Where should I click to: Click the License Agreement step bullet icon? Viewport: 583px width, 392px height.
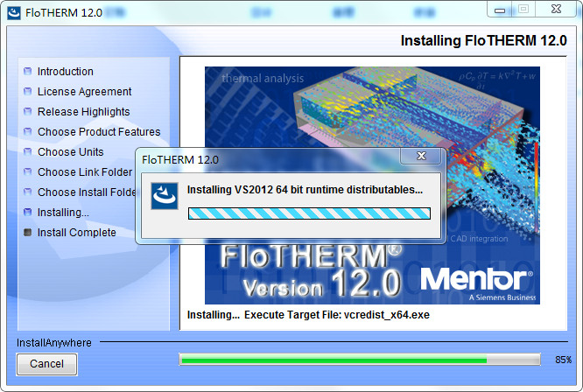tap(27, 91)
